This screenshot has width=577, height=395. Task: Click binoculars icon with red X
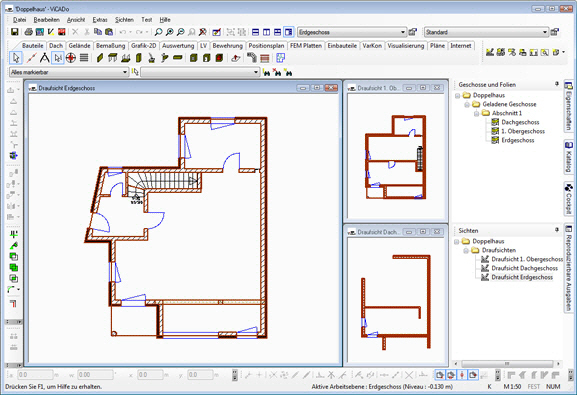click(x=277, y=73)
